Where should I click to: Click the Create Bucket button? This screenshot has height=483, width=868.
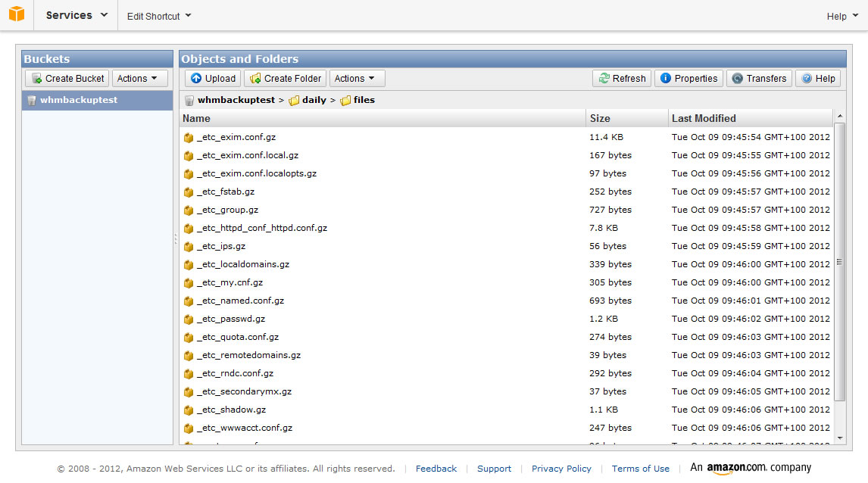67,79
